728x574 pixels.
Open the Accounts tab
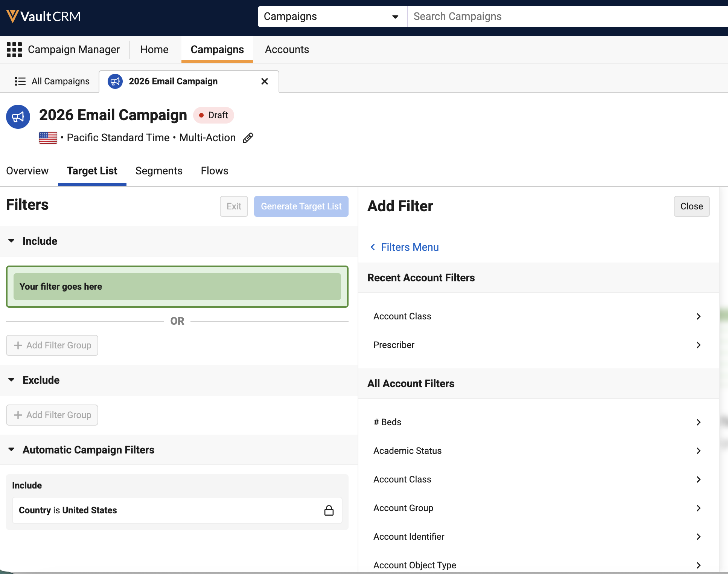pyautogui.click(x=287, y=50)
